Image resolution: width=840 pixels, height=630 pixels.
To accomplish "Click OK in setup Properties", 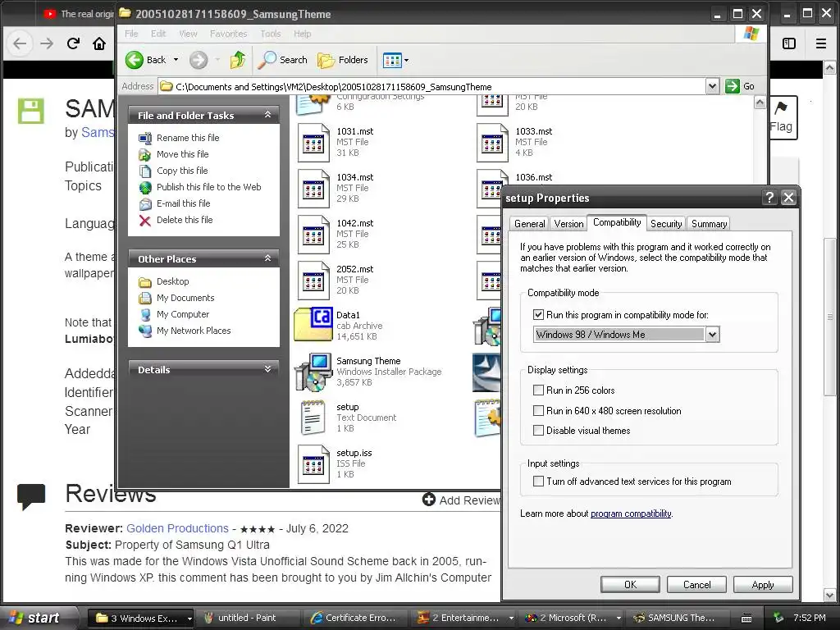I will [x=630, y=584].
